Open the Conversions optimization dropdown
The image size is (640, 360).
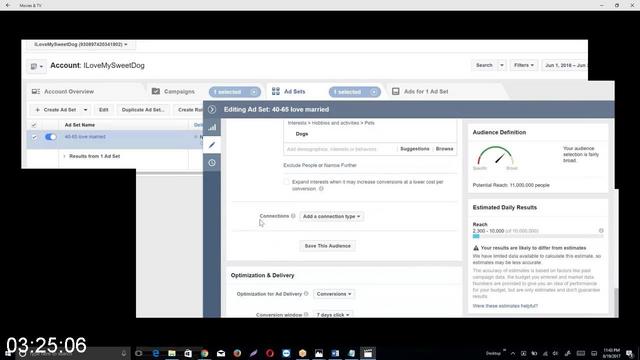point(334,294)
